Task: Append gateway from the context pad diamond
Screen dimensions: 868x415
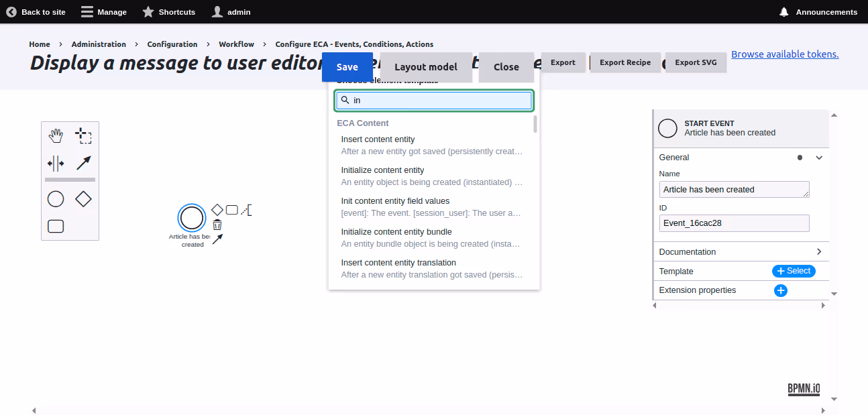Action: (217, 210)
